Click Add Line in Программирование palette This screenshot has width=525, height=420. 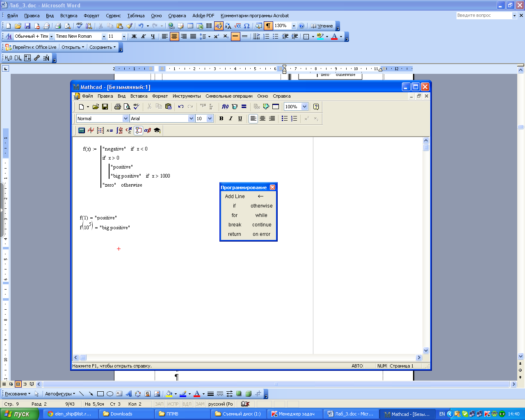pyautogui.click(x=235, y=196)
